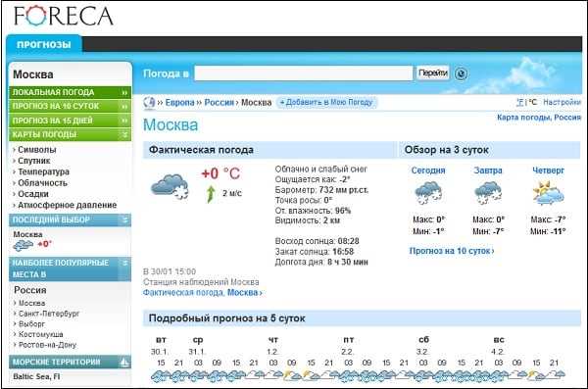This screenshot has height=389, width=588.
Task: Click the arrow on Локальная погода
Action: [x=124, y=93]
